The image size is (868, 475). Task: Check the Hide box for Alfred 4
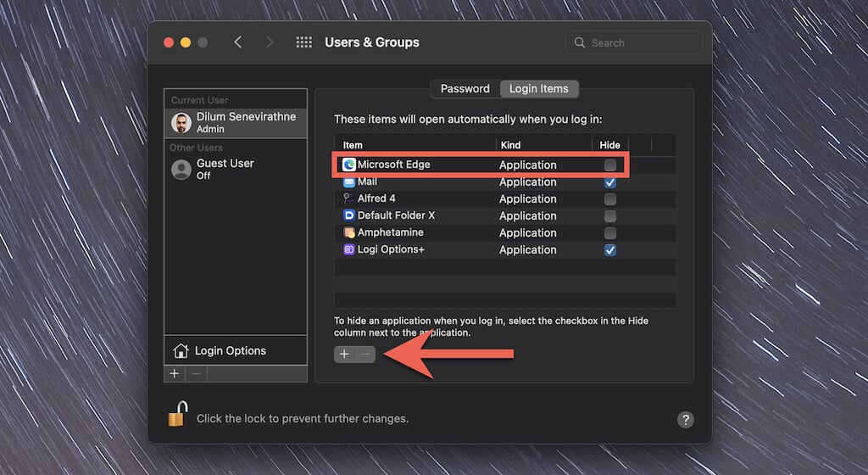pyautogui.click(x=610, y=198)
